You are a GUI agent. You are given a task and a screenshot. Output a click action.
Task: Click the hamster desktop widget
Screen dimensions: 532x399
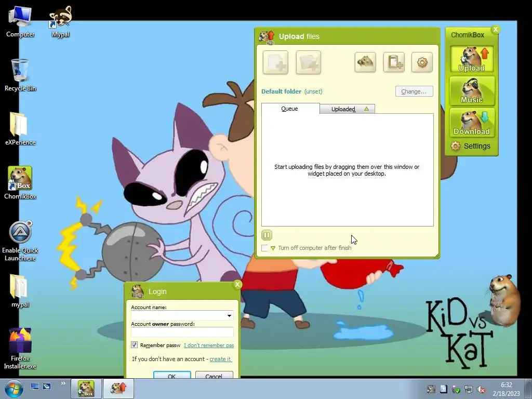[x=504, y=300]
